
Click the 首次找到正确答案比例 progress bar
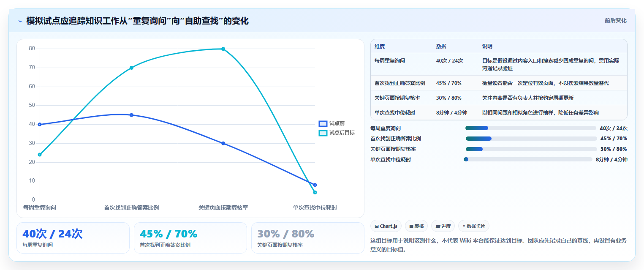point(531,139)
